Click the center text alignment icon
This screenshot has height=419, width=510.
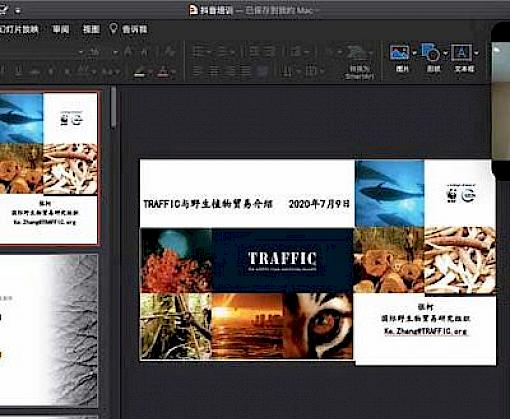coord(214,71)
